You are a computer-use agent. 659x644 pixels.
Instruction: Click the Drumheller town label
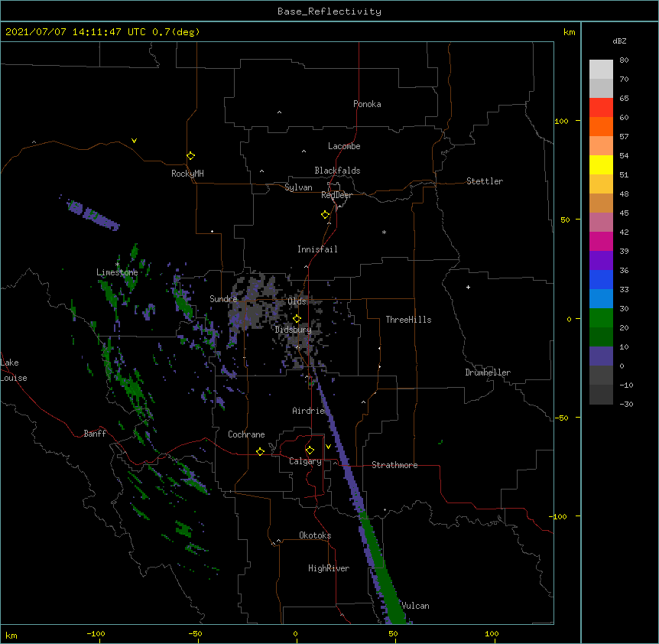click(488, 372)
